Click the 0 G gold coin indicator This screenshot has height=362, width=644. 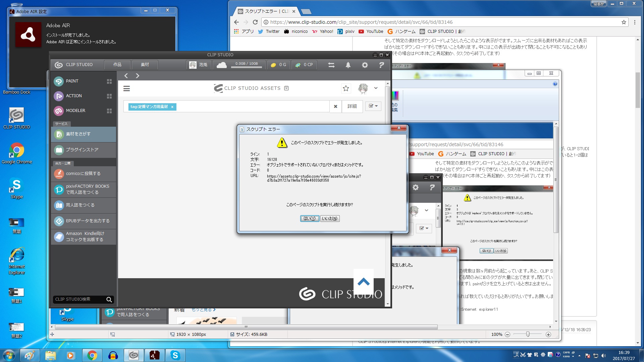tap(279, 65)
